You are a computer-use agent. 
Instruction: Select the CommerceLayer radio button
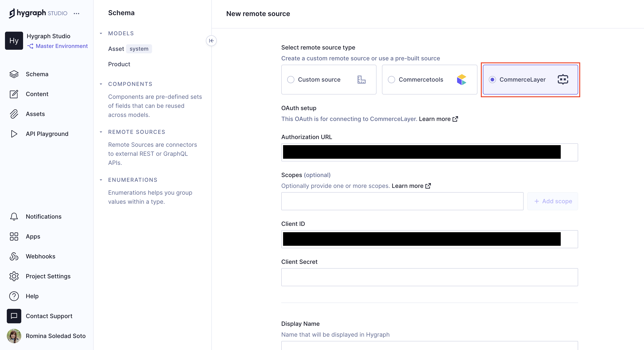(492, 79)
